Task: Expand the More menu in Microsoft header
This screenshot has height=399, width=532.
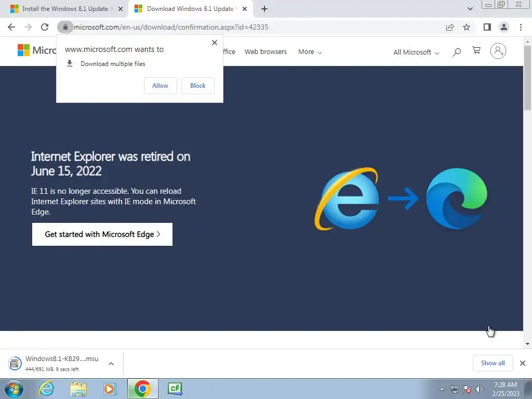Action: point(310,52)
